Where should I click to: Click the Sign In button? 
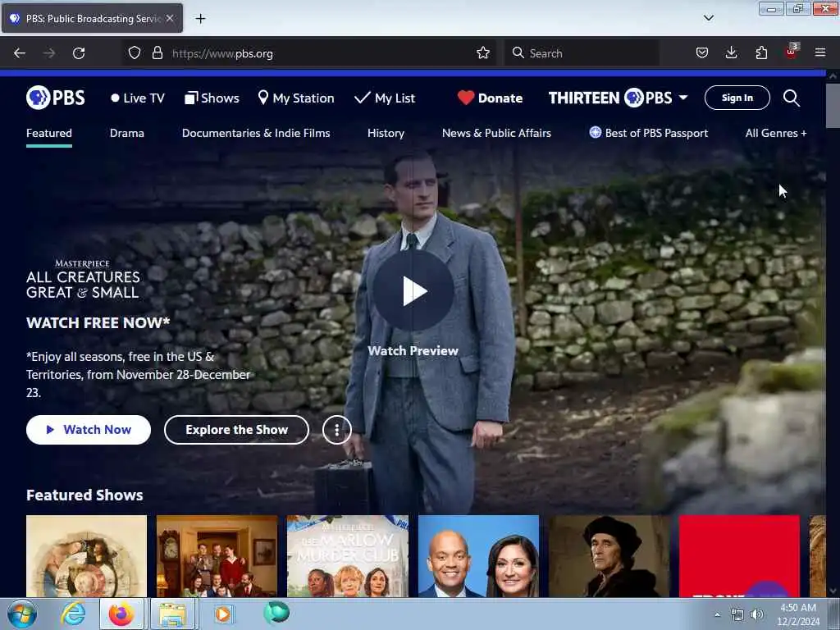[x=737, y=98]
